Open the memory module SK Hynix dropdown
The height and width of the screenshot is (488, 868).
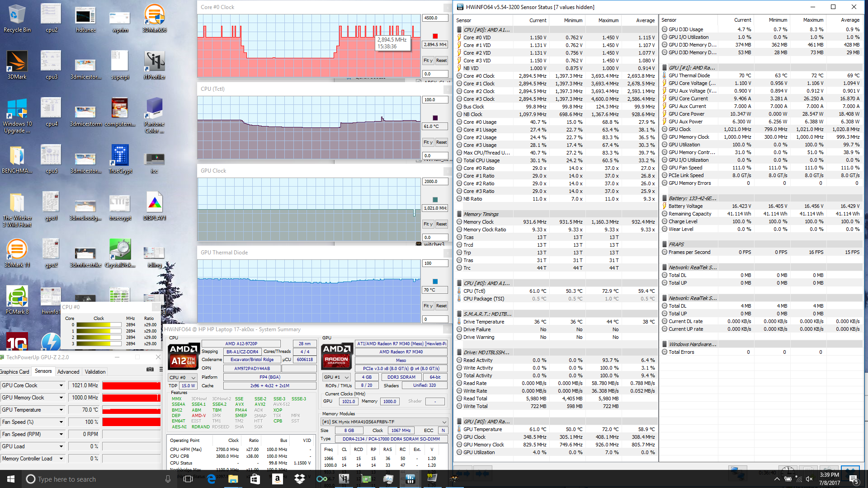pos(384,422)
